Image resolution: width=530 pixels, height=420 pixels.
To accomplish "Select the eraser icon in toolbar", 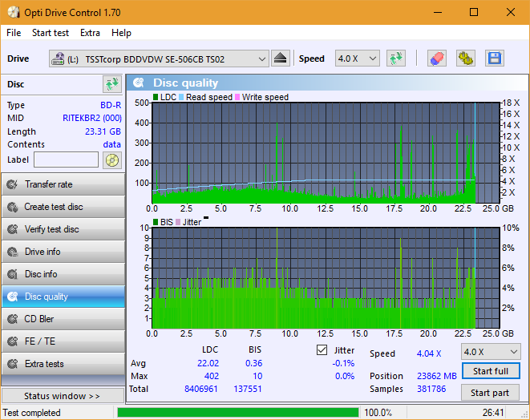I will (x=437, y=59).
